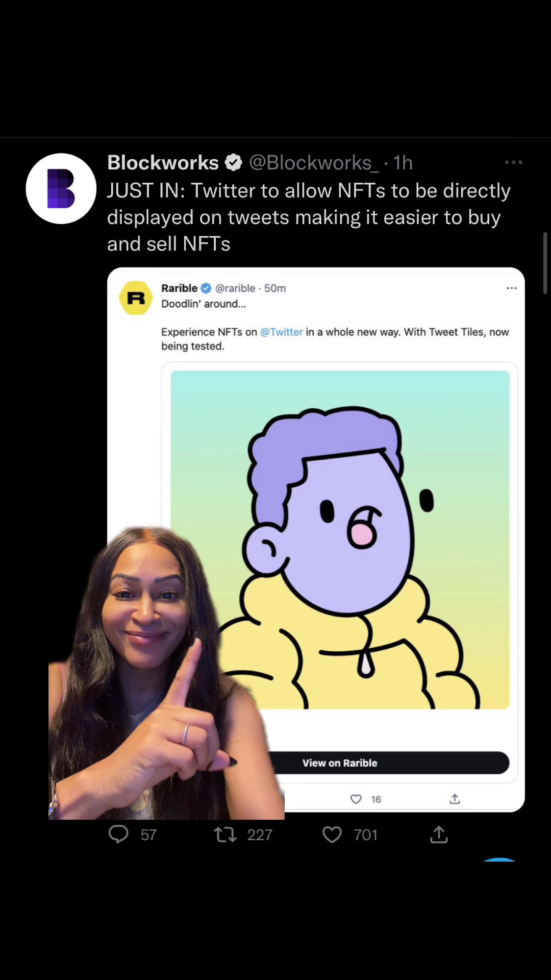Click the @Blockworks_ handle
The width and height of the screenshot is (551, 980).
[x=313, y=163]
